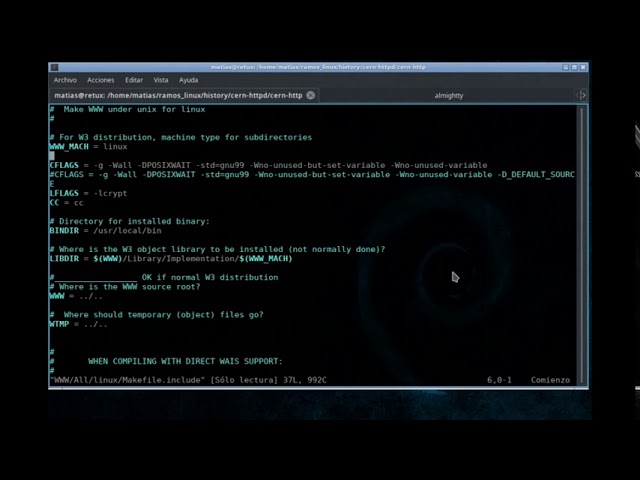Click the LIBDIR definition line

[x=171, y=259]
